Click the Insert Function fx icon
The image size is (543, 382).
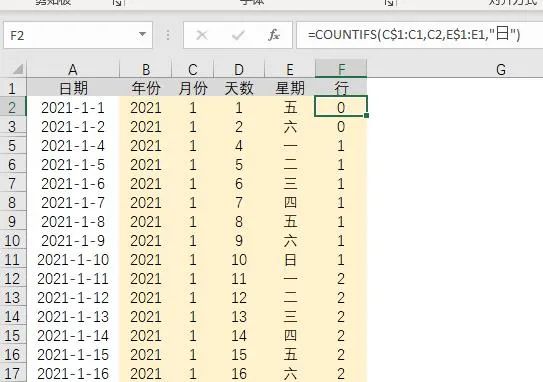[274, 35]
